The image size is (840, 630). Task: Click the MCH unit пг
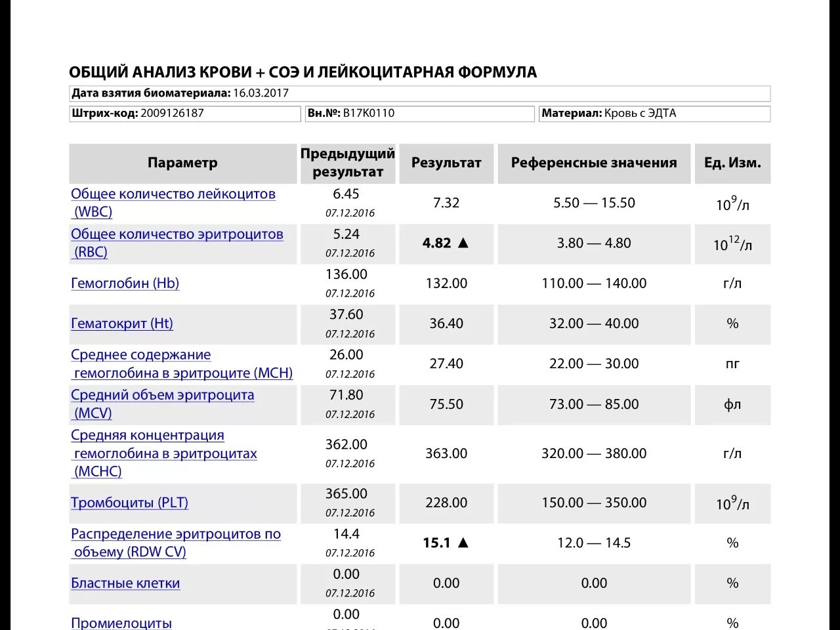(x=732, y=364)
